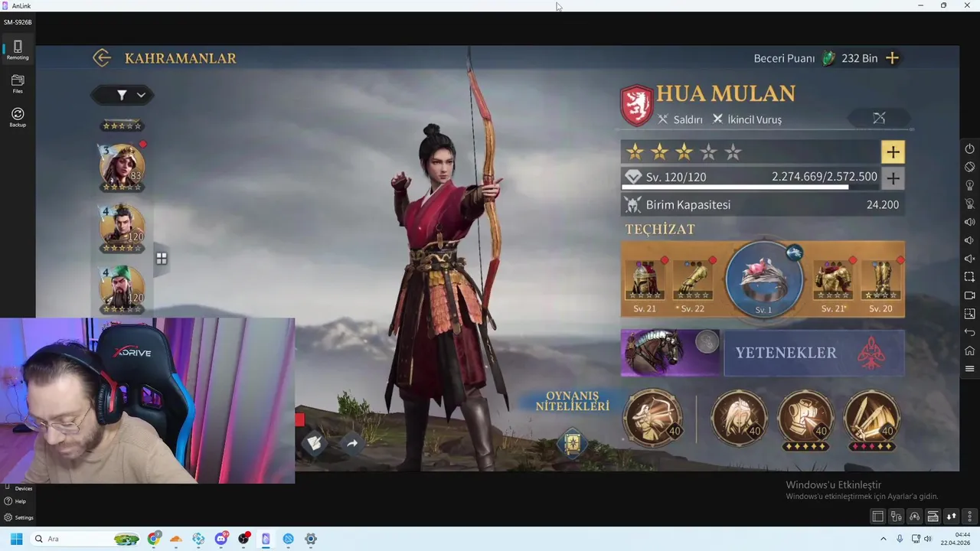The image size is (980, 551).
Task: Open the YETENEKLER button
Action: (814, 353)
